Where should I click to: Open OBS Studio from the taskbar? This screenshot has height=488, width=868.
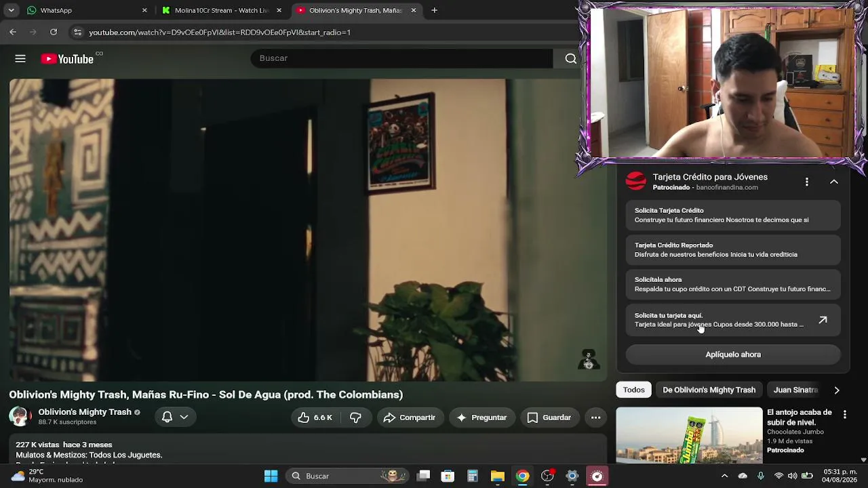click(x=547, y=476)
